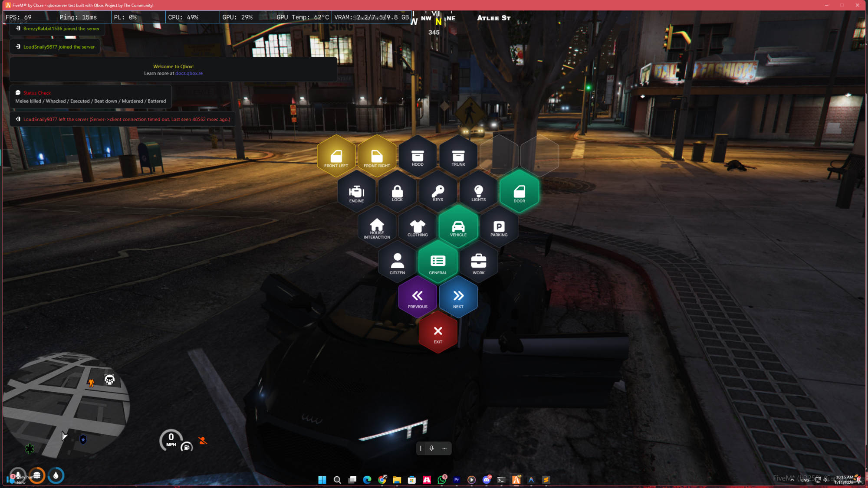Go to Previous radial menu page
Screen dimensions: 868x488
pyautogui.click(x=418, y=297)
